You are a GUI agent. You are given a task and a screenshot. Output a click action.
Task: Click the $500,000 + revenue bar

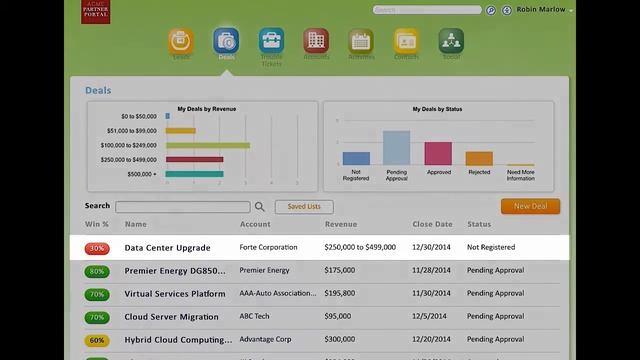point(194,174)
